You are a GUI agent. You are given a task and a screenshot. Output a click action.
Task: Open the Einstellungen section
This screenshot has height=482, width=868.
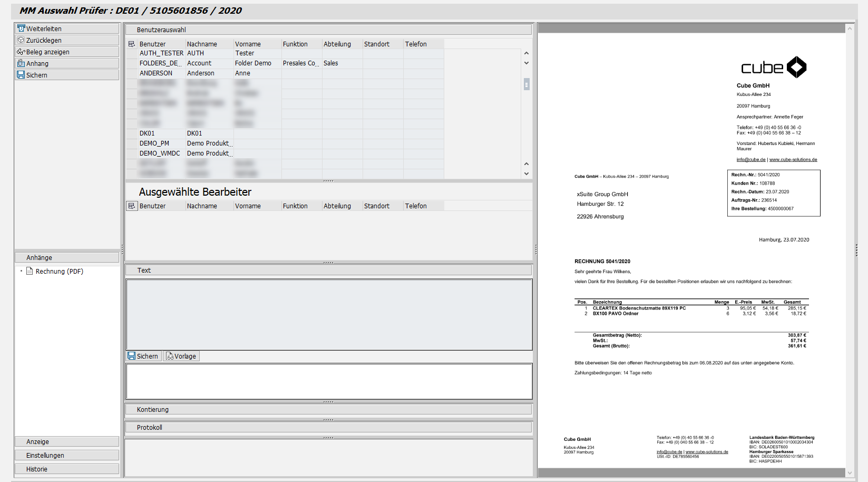46,455
